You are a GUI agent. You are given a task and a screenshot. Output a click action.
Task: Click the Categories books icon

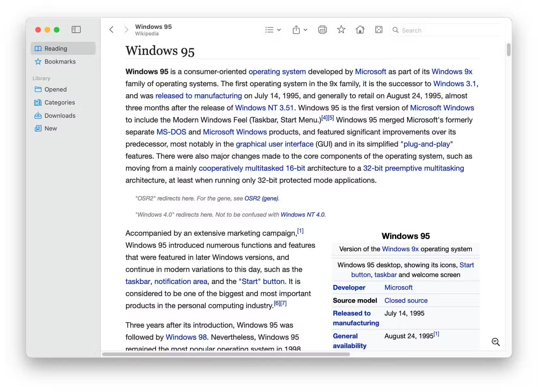tap(38, 102)
